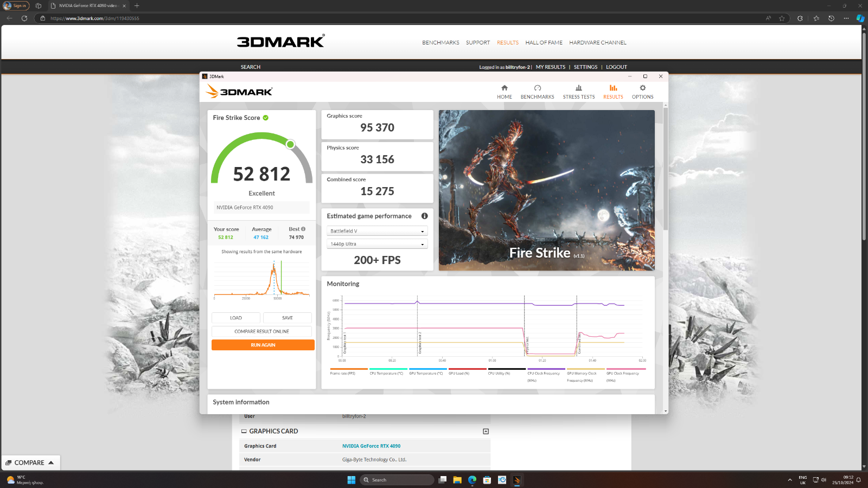Toggle Frame rate (FPS) legend in Monitoring
Screen dimensions: 868x488
click(x=348, y=373)
